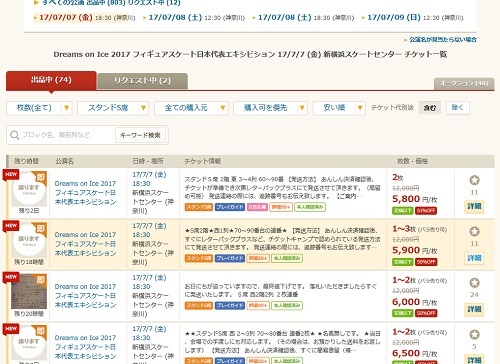Image resolution: width=500 pixels, height=364 pixels.
Task: Click the thumbnail of the 残り18時間 listing
Action: pyautogui.click(x=29, y=241)
